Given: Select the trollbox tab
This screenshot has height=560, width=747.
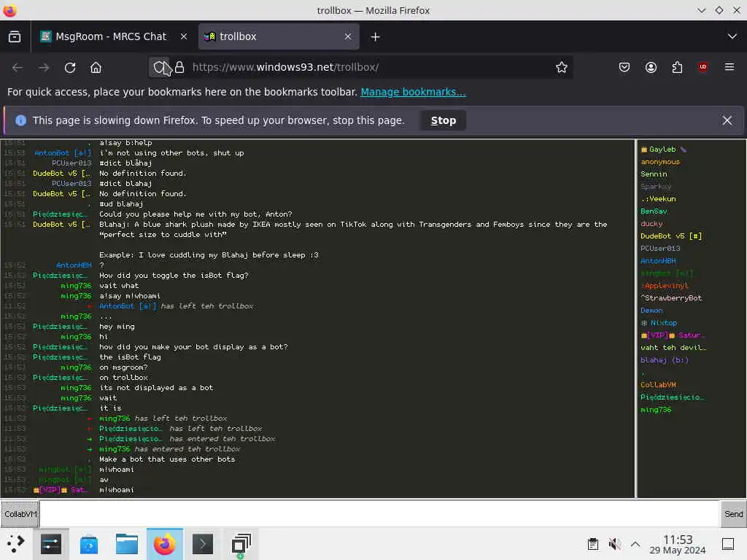Looking at the screenshot, I should (x=278, y=36).
